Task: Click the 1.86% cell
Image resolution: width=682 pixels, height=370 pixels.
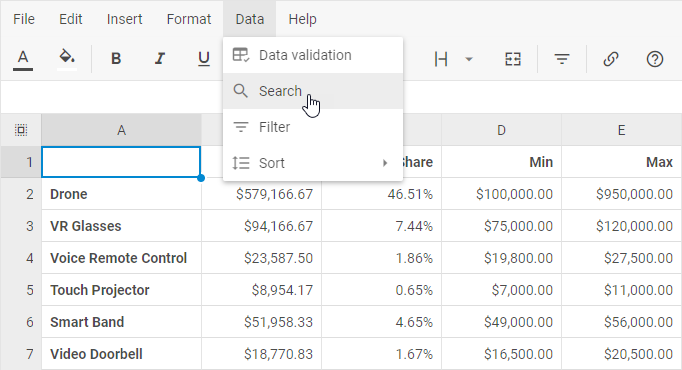Action: coord(381,258)
